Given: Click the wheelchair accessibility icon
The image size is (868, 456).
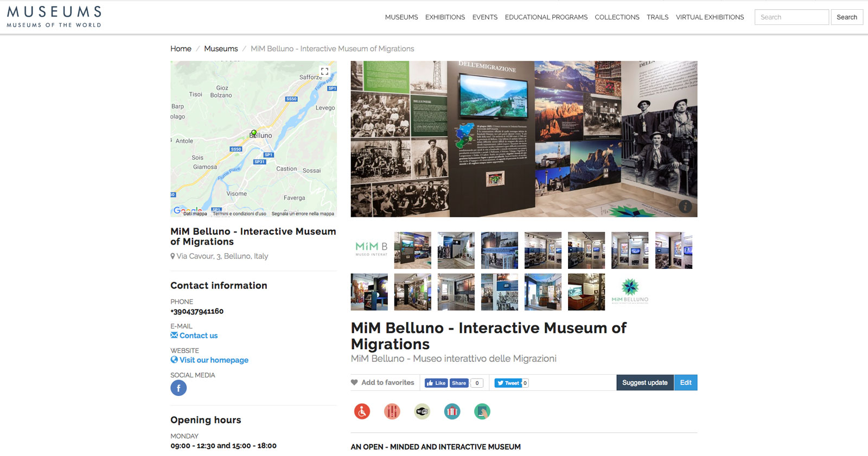Looking at the screenshot, I should point(362,412).
